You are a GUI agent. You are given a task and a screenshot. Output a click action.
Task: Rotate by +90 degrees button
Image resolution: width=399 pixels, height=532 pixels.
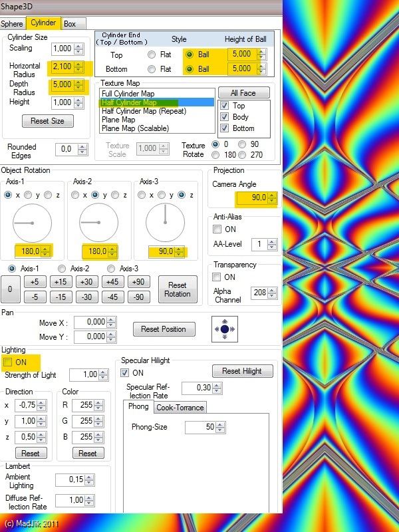tap(138, 282)
